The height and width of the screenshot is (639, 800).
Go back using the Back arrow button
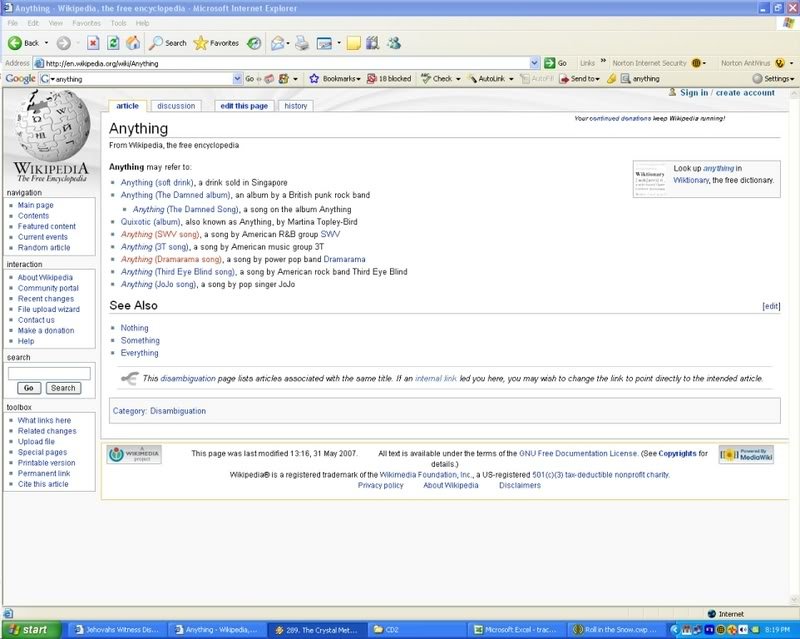click(x=23, y=43)
